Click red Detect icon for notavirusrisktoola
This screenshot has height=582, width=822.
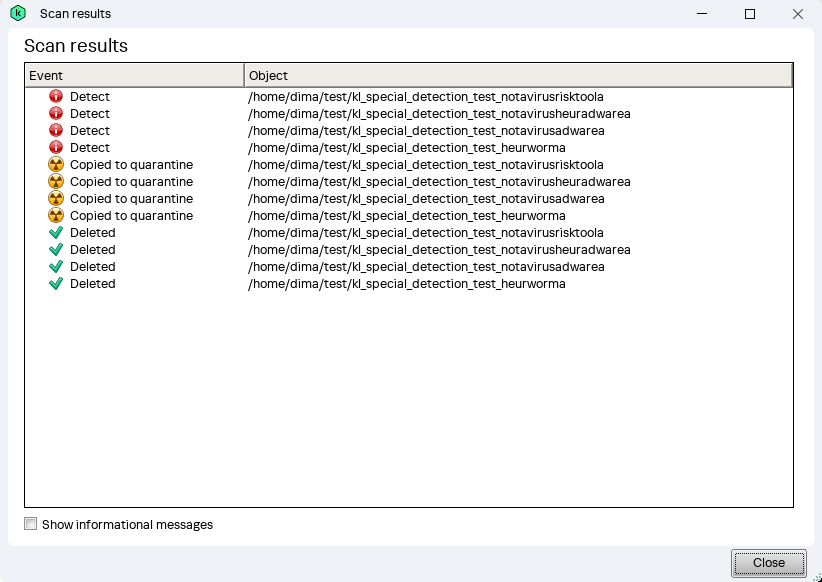(56, 97)
